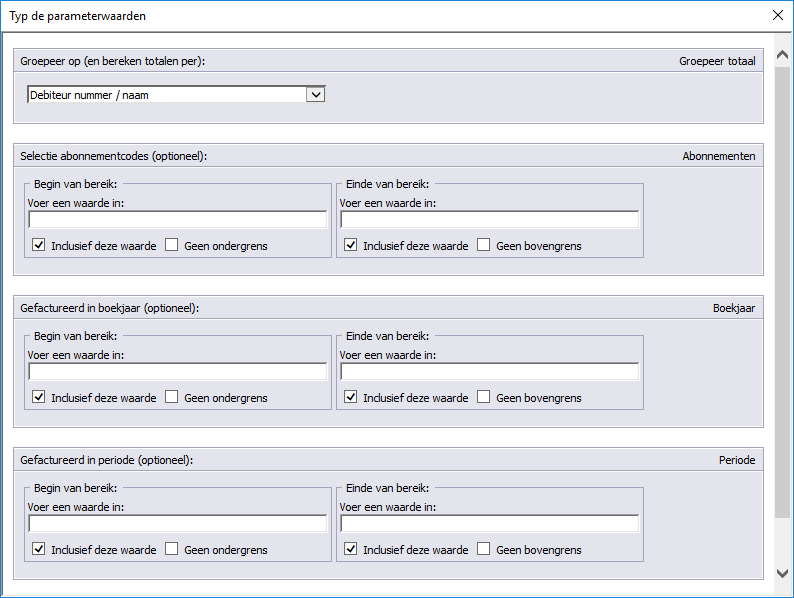Focus the Boekjaar begin van bereik field
Image resolution: width=794 pixels, height=598 pixels.
(x=178, y=372)
